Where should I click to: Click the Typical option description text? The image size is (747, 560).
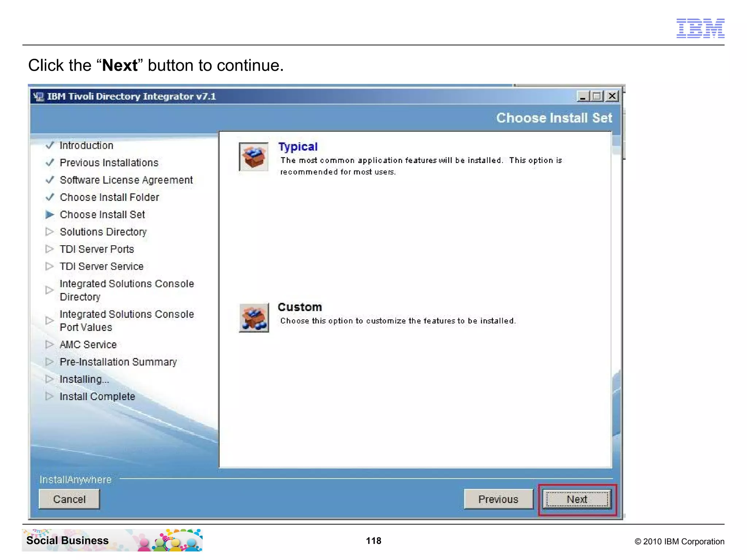[421, 166]
